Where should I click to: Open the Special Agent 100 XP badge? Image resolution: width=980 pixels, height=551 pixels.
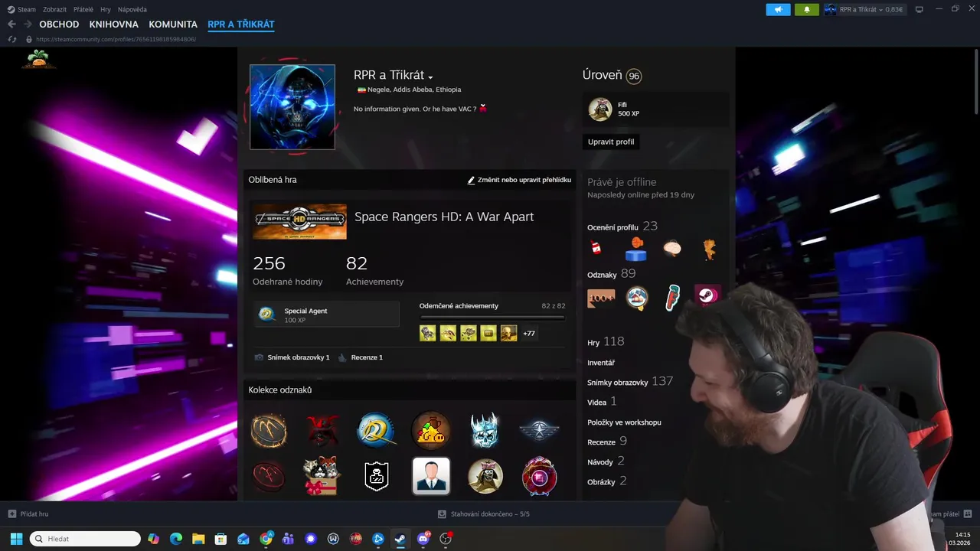[327, 315]
